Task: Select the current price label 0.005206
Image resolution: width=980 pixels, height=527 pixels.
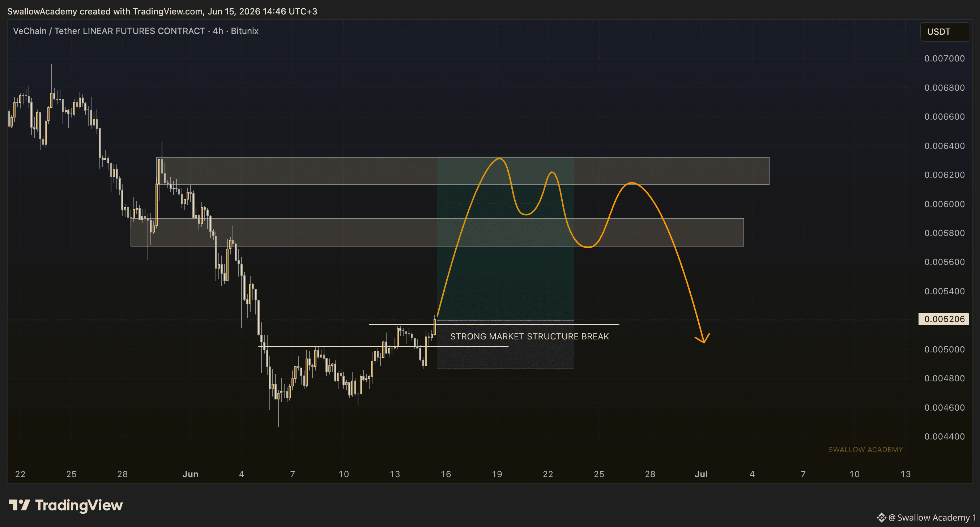Action: [x=944, y=319]
